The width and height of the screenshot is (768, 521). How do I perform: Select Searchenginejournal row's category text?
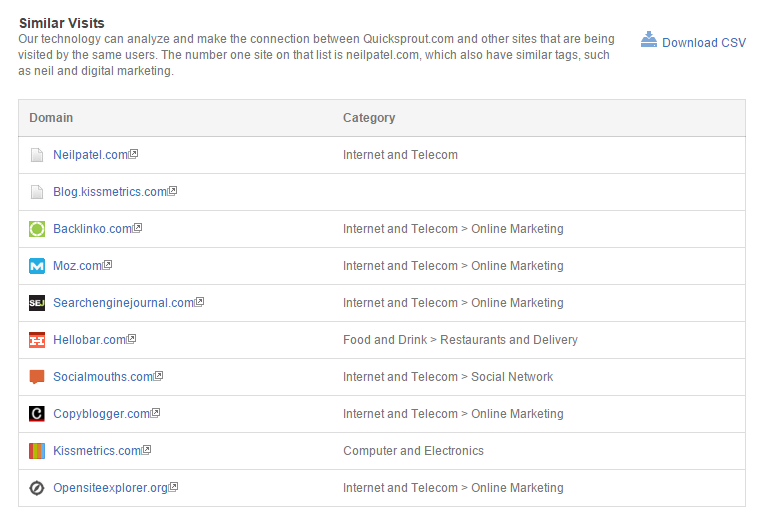click(453, 303)
